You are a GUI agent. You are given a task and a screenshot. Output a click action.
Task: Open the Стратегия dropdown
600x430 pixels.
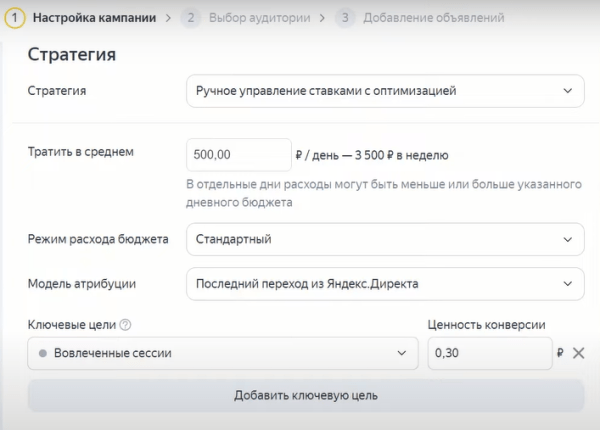click(385, 91)
